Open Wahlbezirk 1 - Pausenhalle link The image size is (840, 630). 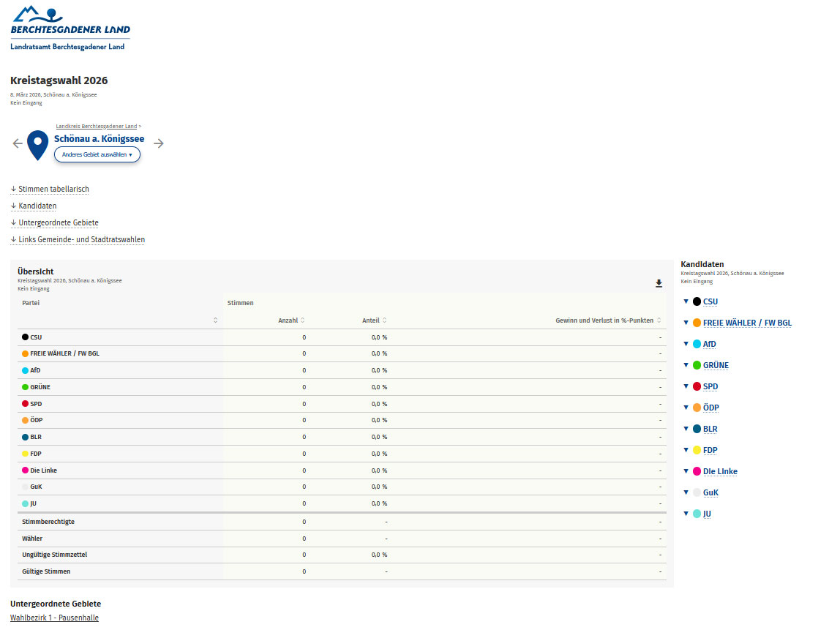[54, 618]
